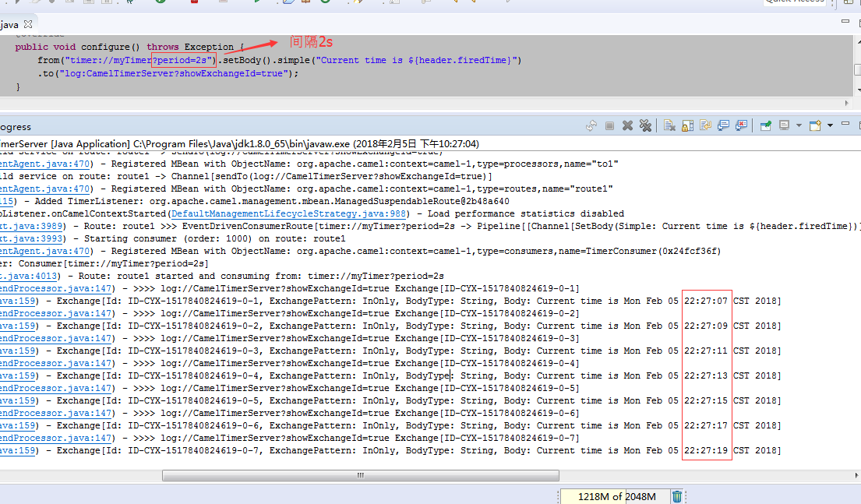Clear the console output
The image size is (861, 504).
(669, 126)
